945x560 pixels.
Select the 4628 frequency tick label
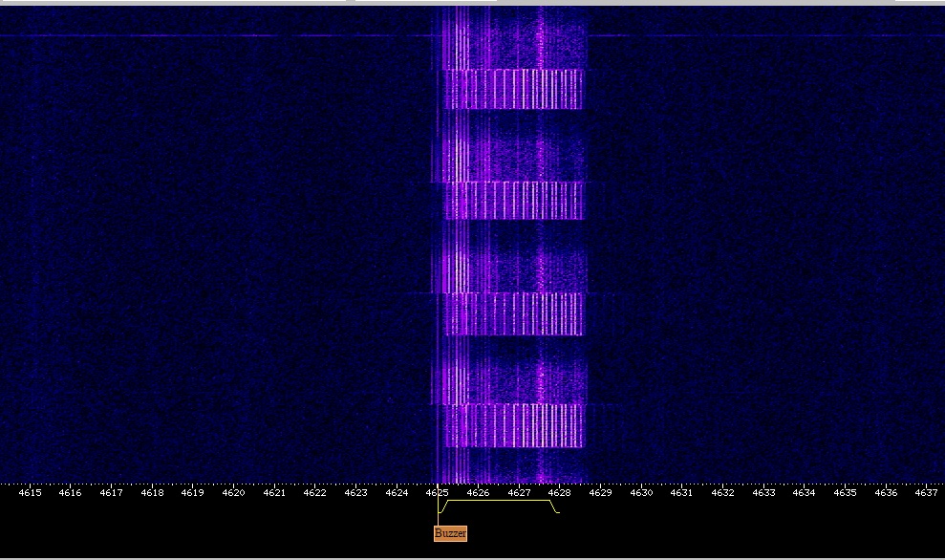pyautogui.click(x=559, y=493)
